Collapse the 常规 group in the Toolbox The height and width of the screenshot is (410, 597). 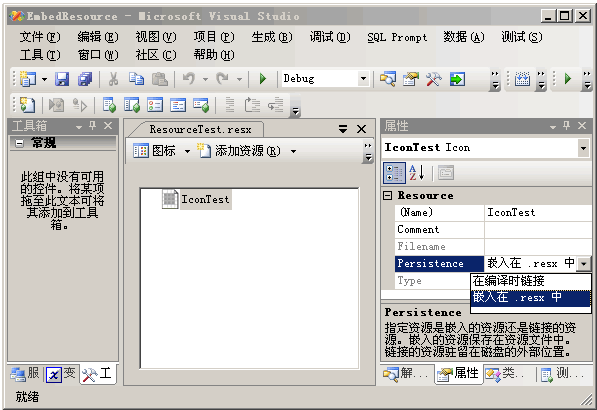[19, 144]
